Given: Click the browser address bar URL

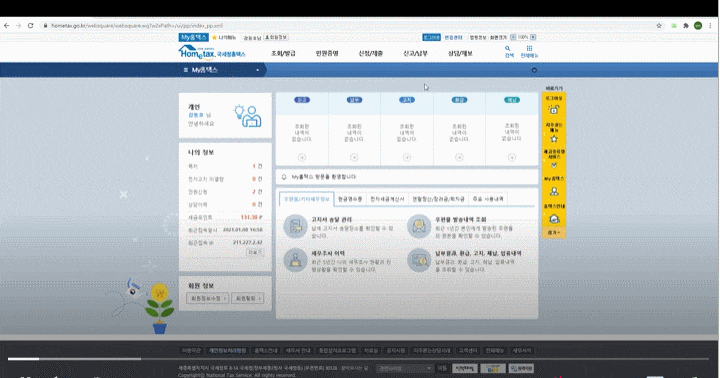Looking at the screenshot, I should coord(137,26).
